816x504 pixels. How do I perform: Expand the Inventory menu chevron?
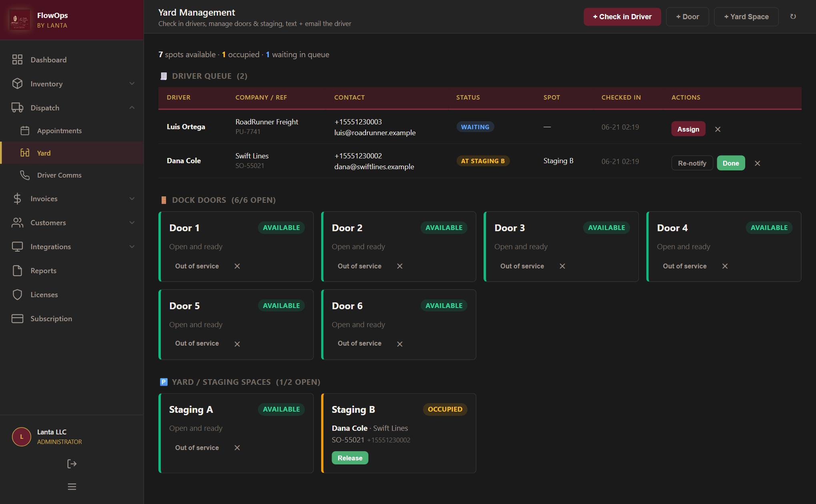(132, 84)
